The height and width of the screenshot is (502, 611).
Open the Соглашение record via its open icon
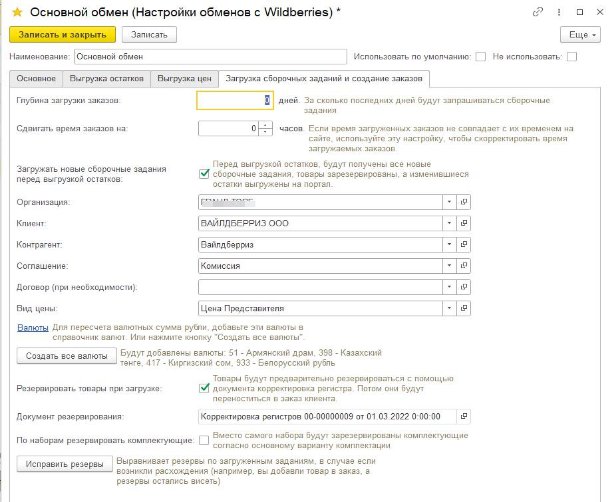click(463, 266)
